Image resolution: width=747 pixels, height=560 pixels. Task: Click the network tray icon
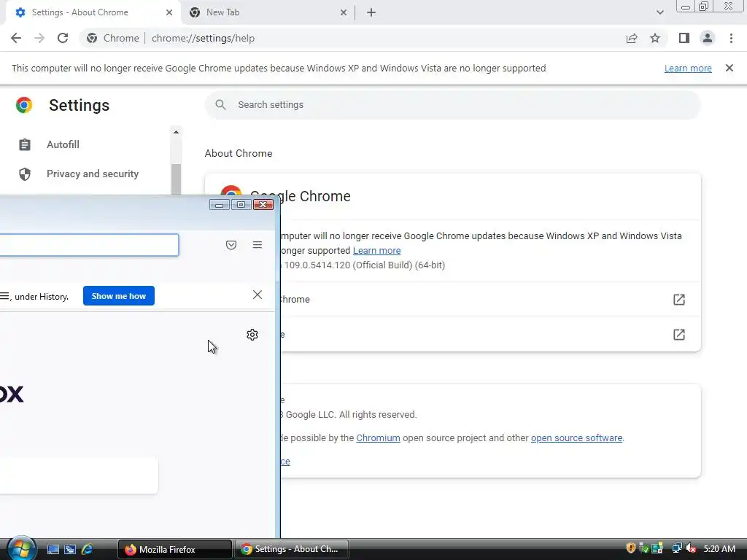[676, 548]
